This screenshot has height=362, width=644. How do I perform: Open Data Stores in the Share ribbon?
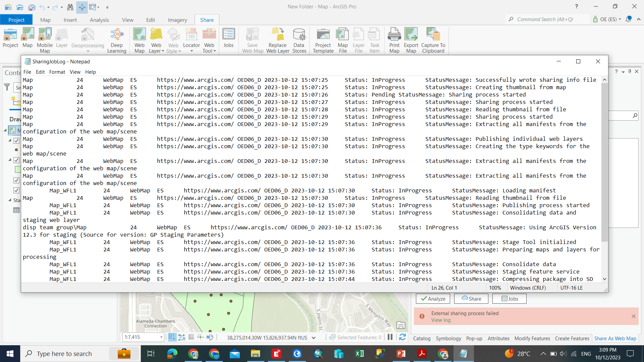pyautogui.click(x=299, y=40)
